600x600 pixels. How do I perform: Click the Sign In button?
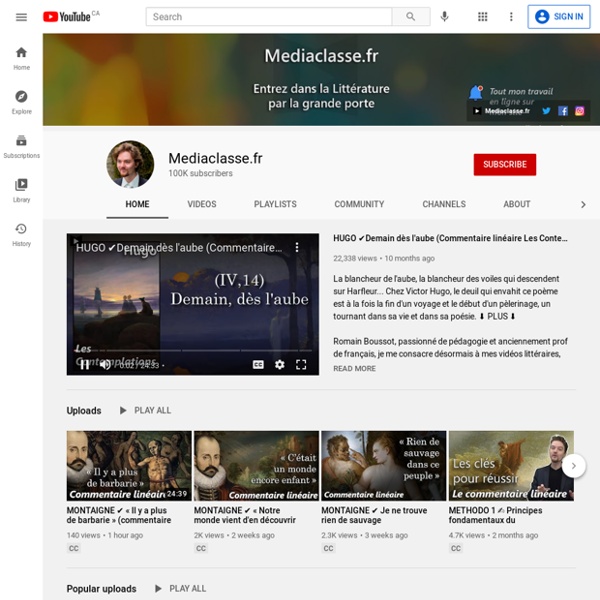click(x=559, y=17)
